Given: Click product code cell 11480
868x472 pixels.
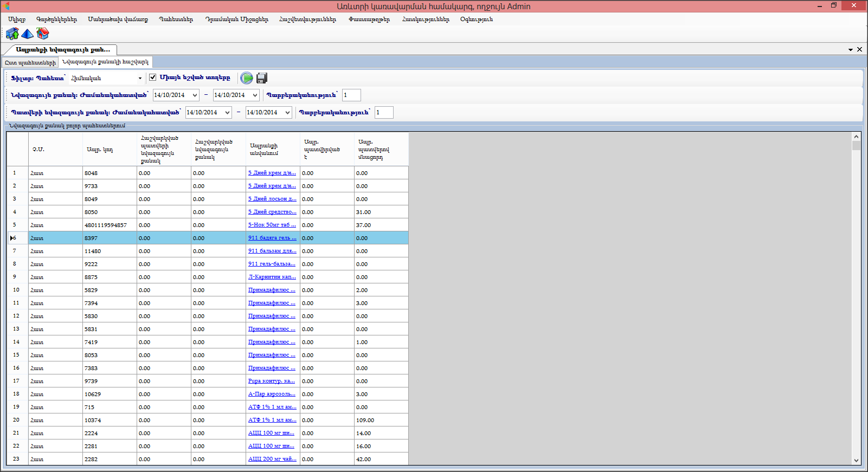Looking at the screenshot, I should (x=110, y=251).
